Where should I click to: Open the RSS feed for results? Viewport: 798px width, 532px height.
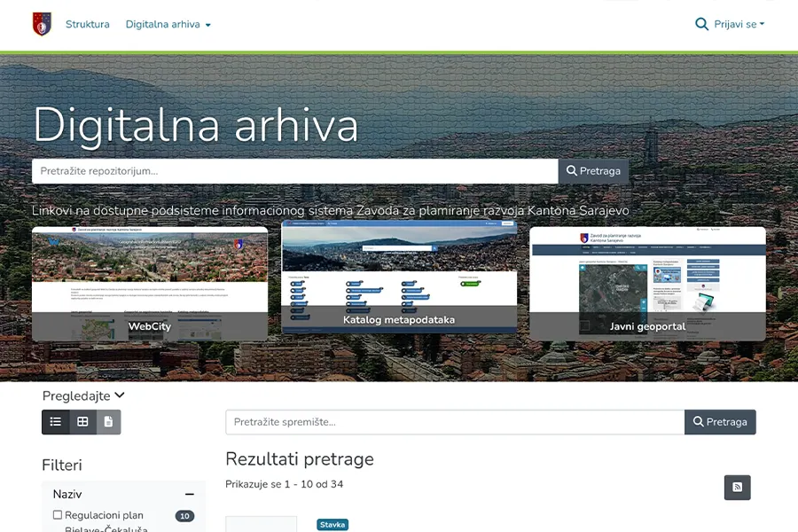[x=737, y=487]
